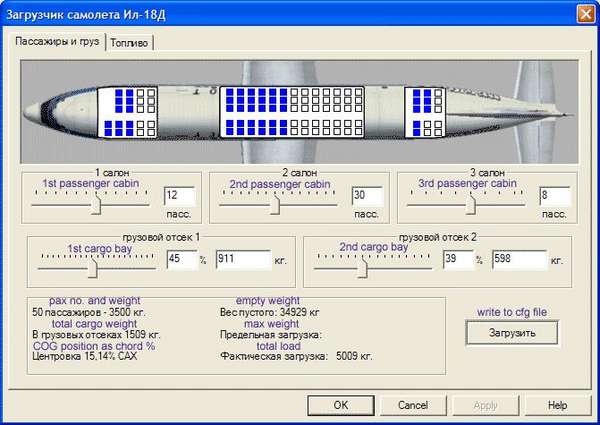The image size is (600, 425).
Task: Select the Пассажиры и груз tab
Action: coord(57,41)
